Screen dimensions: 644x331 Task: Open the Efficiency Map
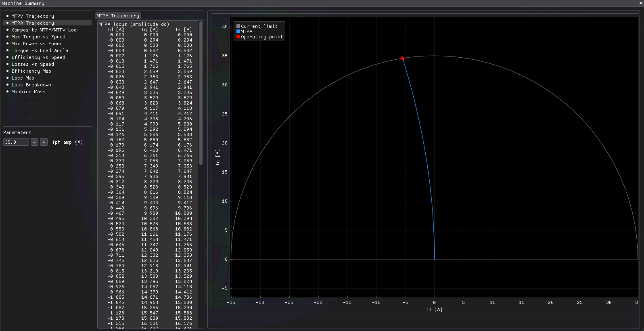click(31, 71)
